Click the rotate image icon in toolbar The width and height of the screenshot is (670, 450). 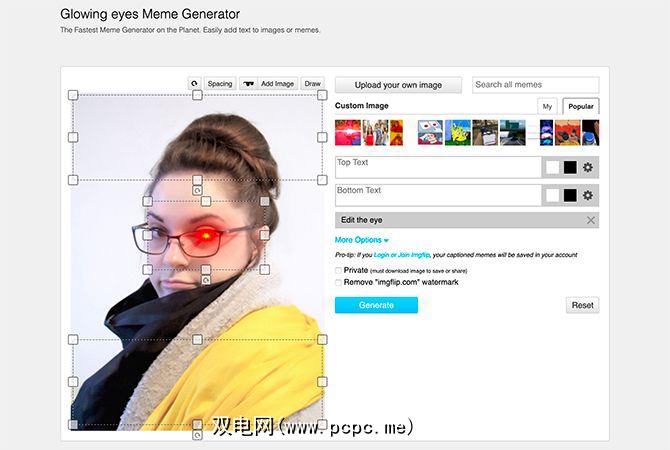194,84
